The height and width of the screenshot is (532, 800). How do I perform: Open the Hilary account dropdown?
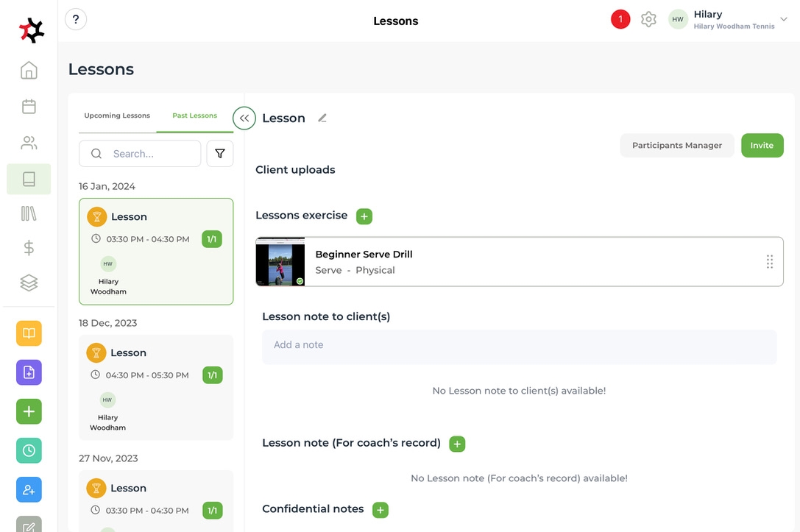[x=783, y=20]
